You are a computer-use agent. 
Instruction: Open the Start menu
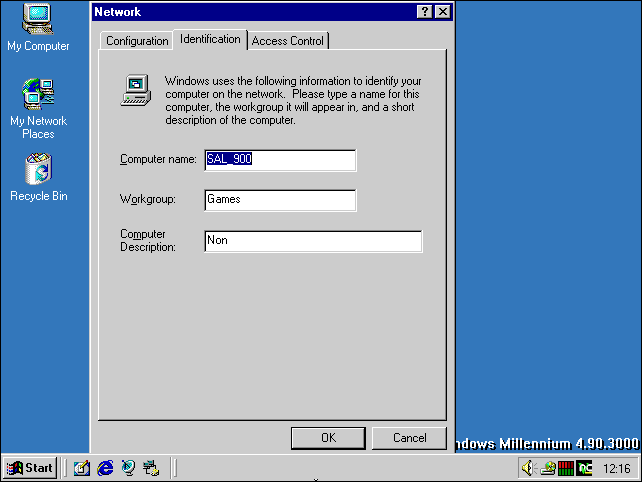tap(30, 468)
